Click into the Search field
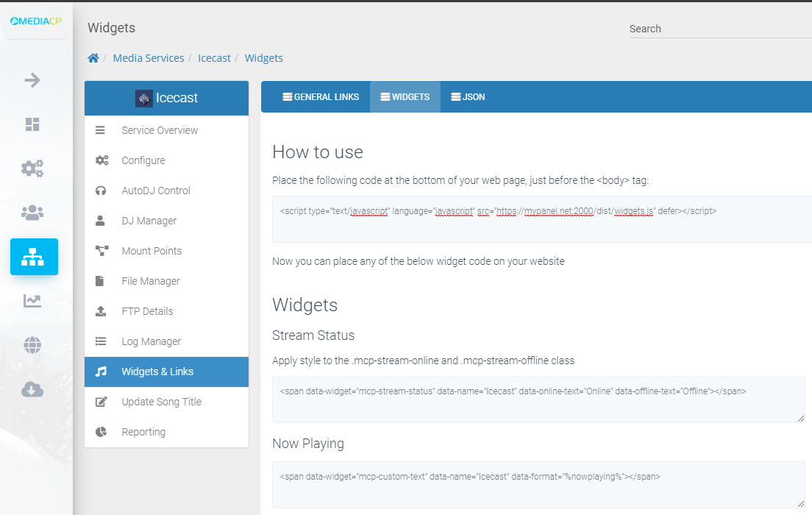This screenshot has height=515, width=812. click(x=720, y=29)
